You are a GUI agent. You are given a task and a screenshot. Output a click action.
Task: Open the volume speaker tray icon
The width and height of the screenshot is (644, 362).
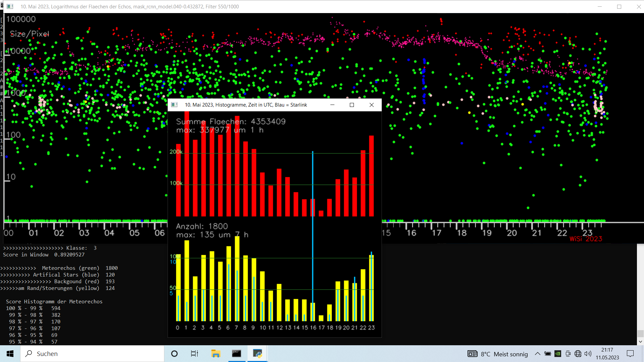point(588,354)
